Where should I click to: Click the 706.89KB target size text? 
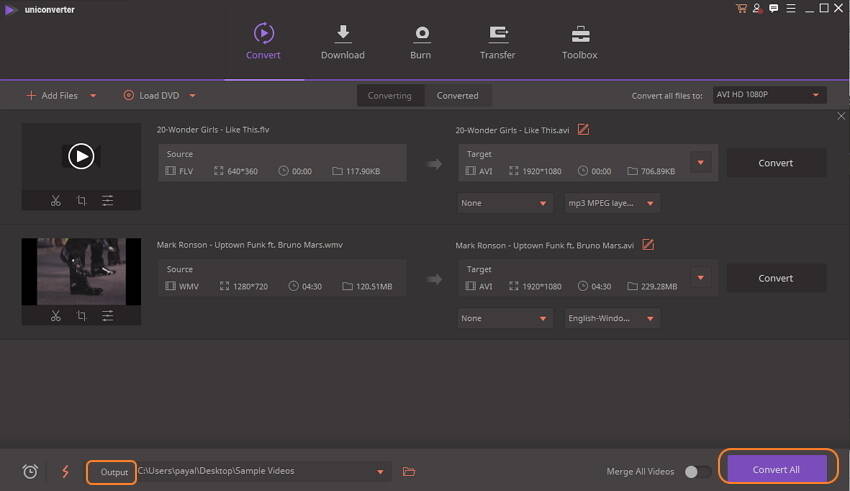click(658, 171)
